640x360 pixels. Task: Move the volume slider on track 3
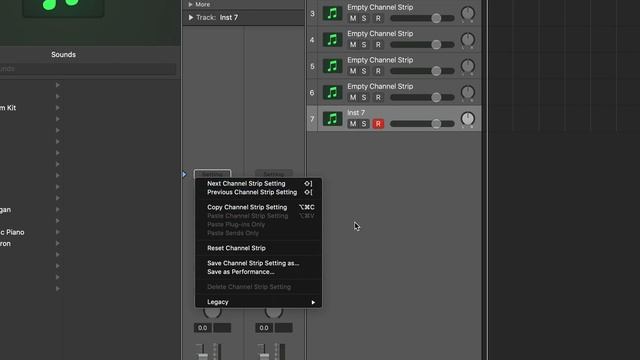pyautogui.click(x=436, y=18)
